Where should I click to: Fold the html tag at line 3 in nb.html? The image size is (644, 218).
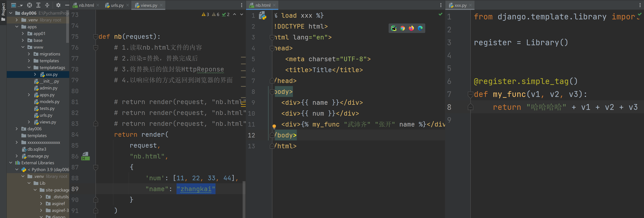(272, 38)
